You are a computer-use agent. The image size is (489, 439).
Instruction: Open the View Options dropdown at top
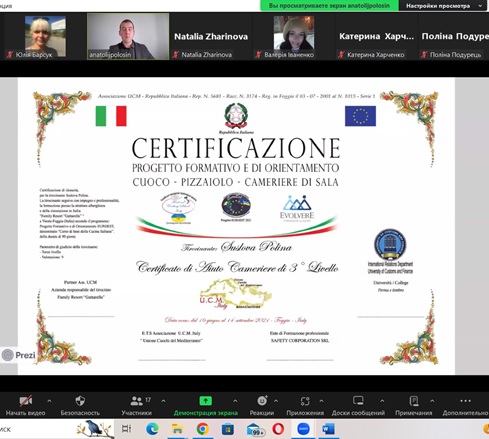(x=444, y=6)
